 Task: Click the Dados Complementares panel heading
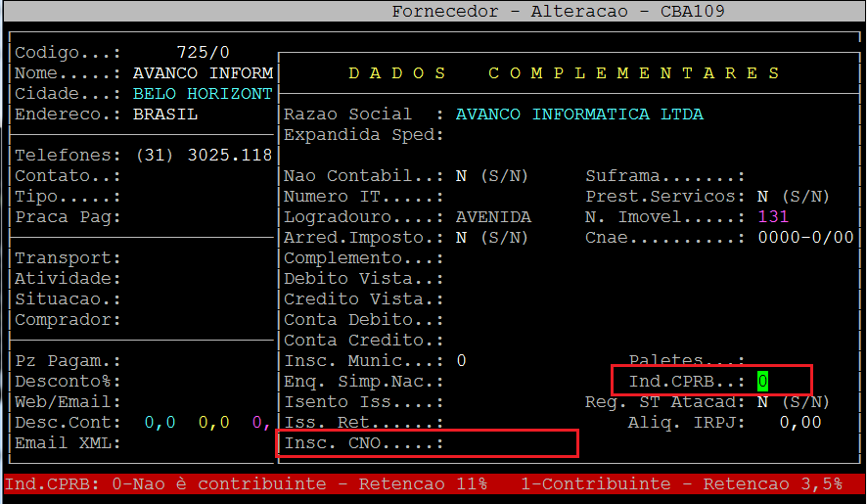(565, 73)
